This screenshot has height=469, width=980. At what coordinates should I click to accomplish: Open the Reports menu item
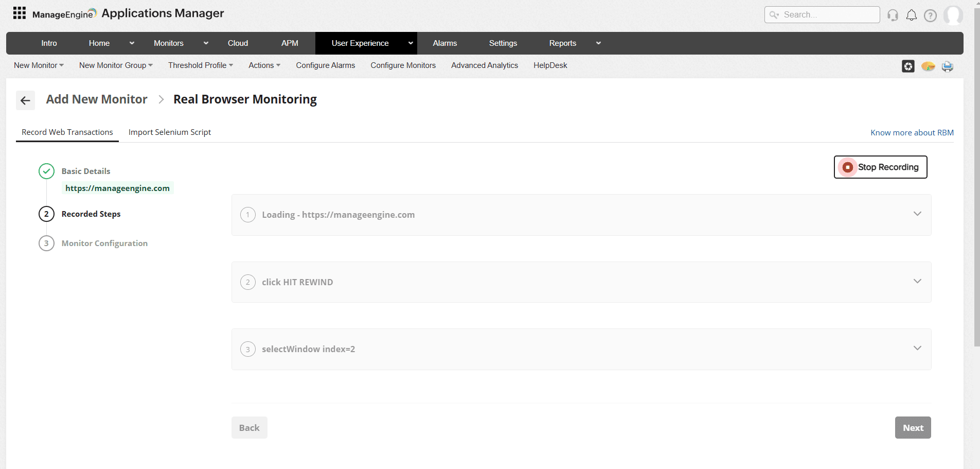click(x=563, y=43)
